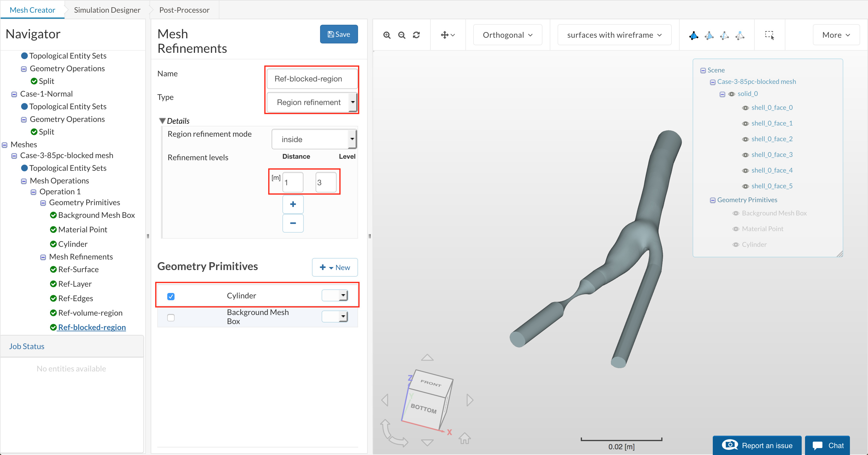Click the refinement Level input field

[325, 182]
